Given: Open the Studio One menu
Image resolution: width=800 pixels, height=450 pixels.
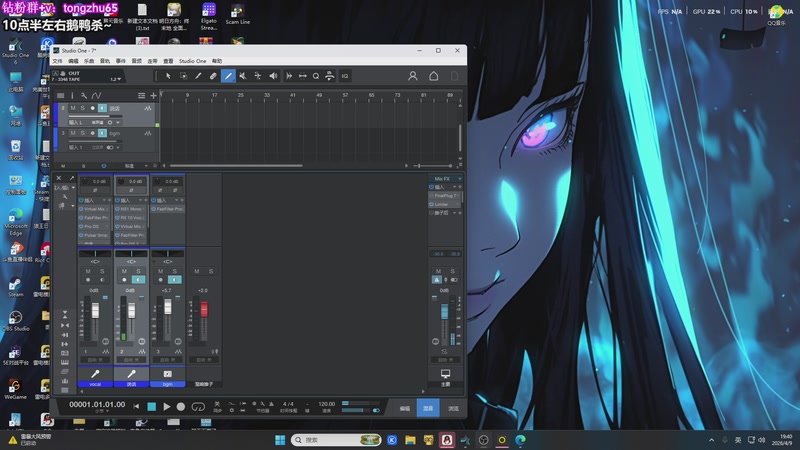Looking at the screenshot, I should (192, 61).
